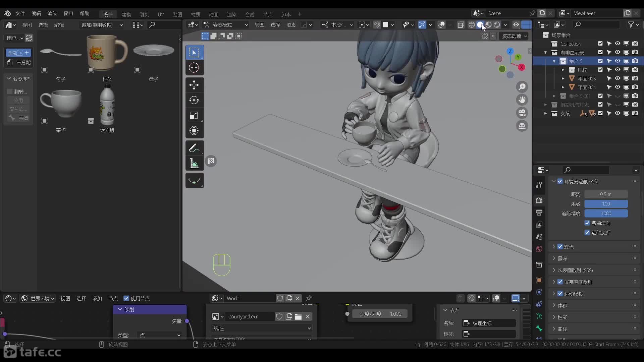Open the 帮助 menu

pyautogui.click(x=85, y=13)
